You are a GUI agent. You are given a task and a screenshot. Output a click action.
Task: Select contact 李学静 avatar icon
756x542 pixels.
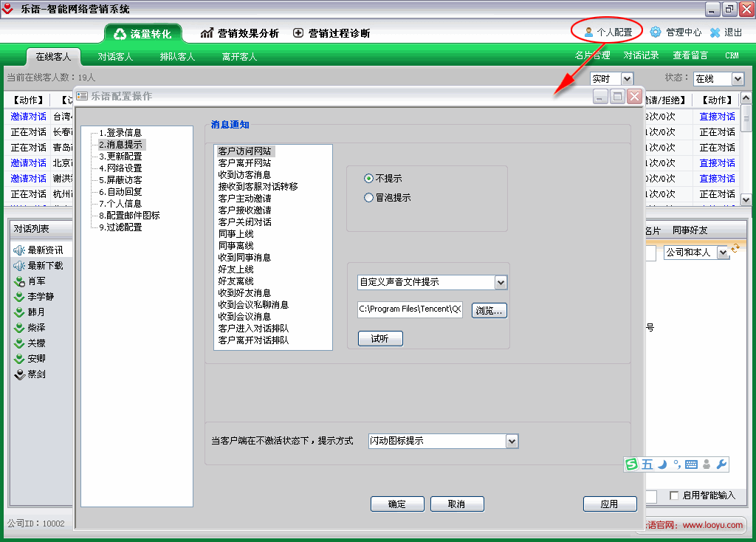pos(19,297)
